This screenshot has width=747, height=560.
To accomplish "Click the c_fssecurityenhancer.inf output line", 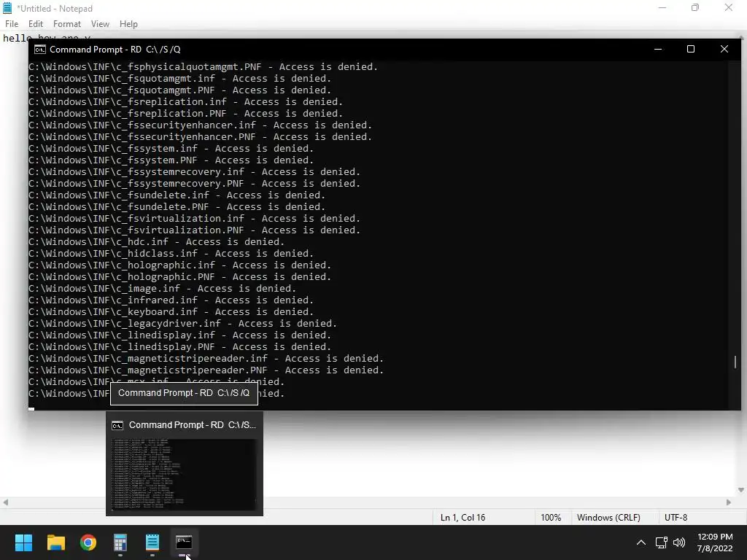I will pos(200,125).
